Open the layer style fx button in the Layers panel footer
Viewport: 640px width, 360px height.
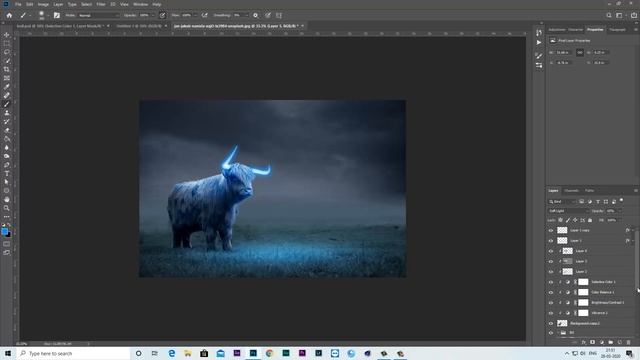coord(584,342)
